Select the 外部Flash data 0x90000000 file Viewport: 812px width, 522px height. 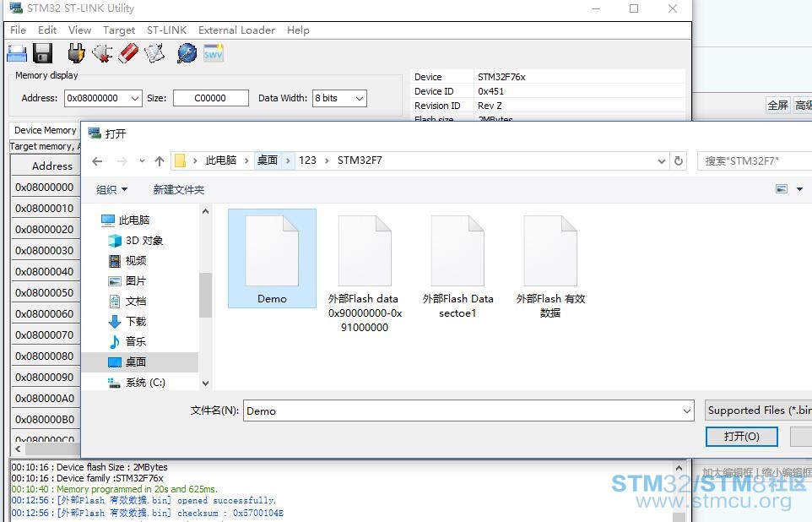point(365,274)
